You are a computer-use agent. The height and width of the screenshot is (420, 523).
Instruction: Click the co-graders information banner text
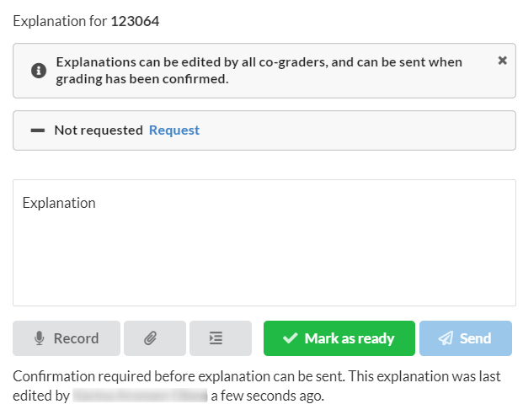(259, 71)
